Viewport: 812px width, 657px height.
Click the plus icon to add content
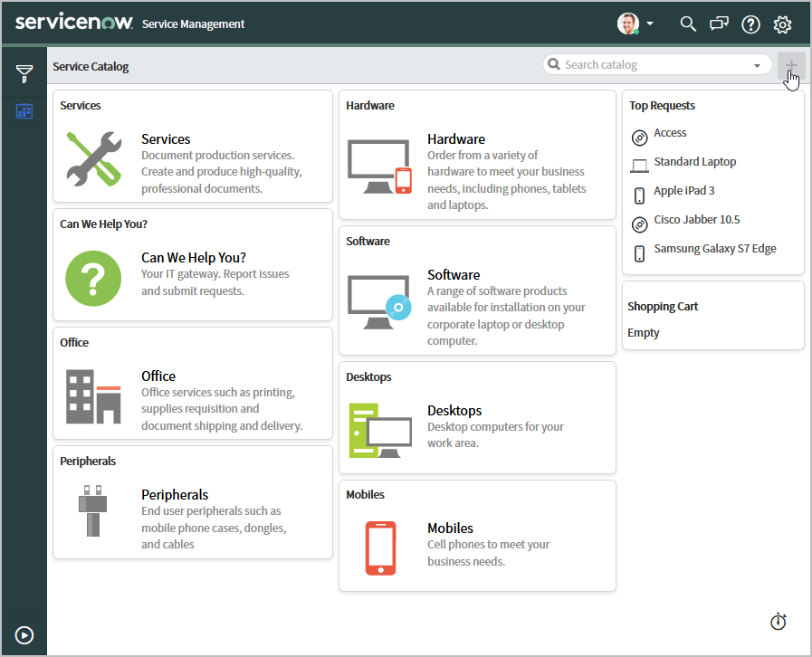pyautogui.click(x=791, y=65)
